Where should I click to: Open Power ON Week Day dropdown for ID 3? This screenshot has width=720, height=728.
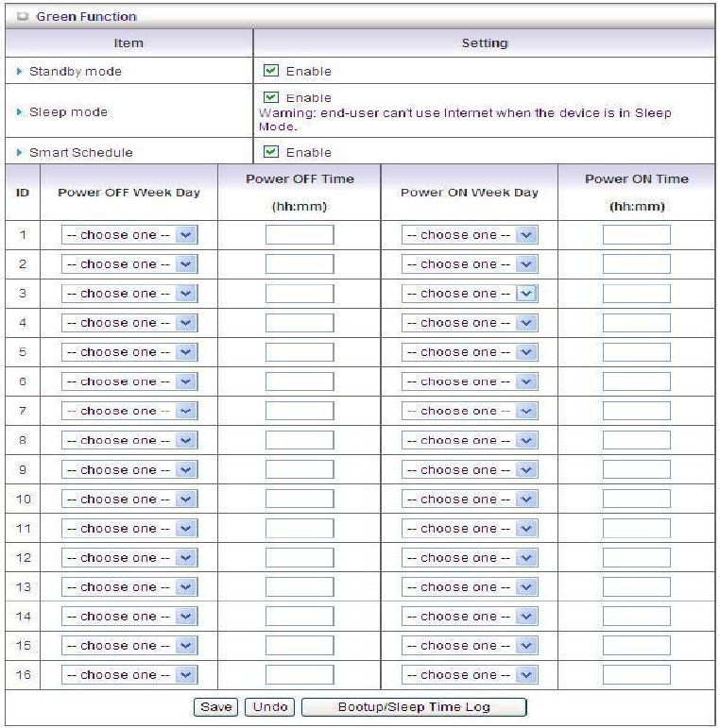tap(470, 294)
